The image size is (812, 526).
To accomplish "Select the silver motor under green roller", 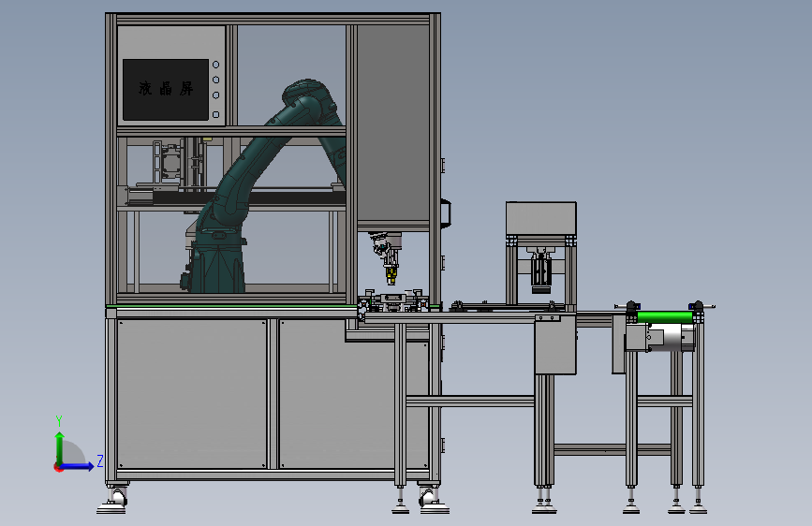I will (668, 338).
